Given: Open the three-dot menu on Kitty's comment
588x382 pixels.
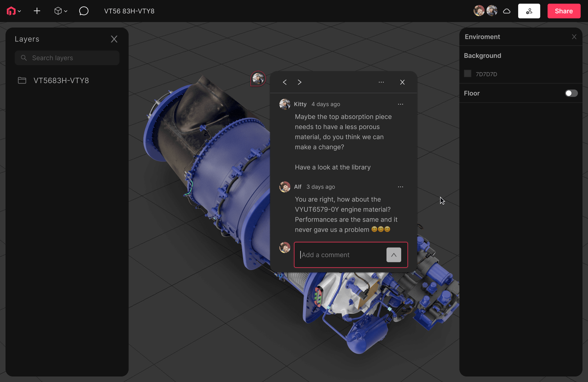Looking at the screenshot, I should click(401, 104).
